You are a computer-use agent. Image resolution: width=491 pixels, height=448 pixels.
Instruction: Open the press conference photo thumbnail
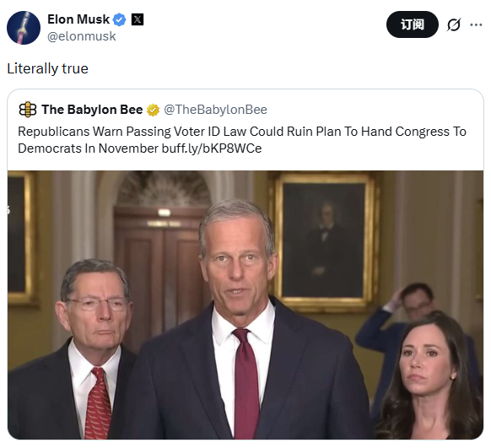(245, 305)
